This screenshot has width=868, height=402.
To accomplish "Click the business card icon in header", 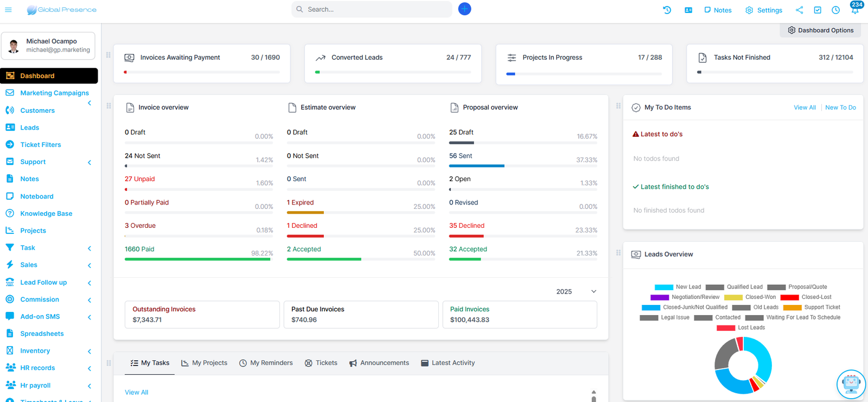I will 688,10.
